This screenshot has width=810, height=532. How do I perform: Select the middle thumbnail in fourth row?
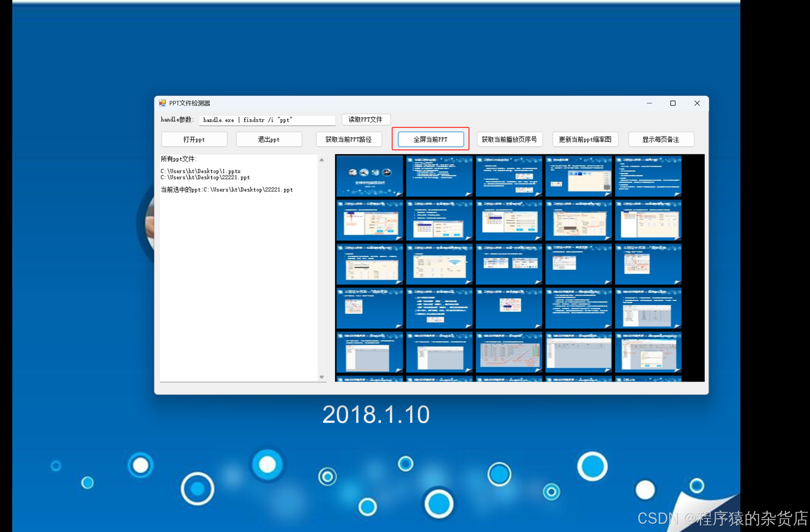(x=509, y=308)
